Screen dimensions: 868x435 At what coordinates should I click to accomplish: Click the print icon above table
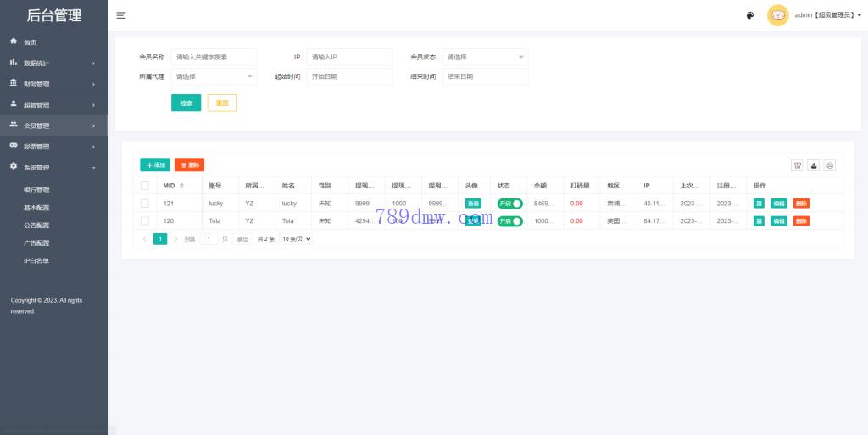coord(830,165)
